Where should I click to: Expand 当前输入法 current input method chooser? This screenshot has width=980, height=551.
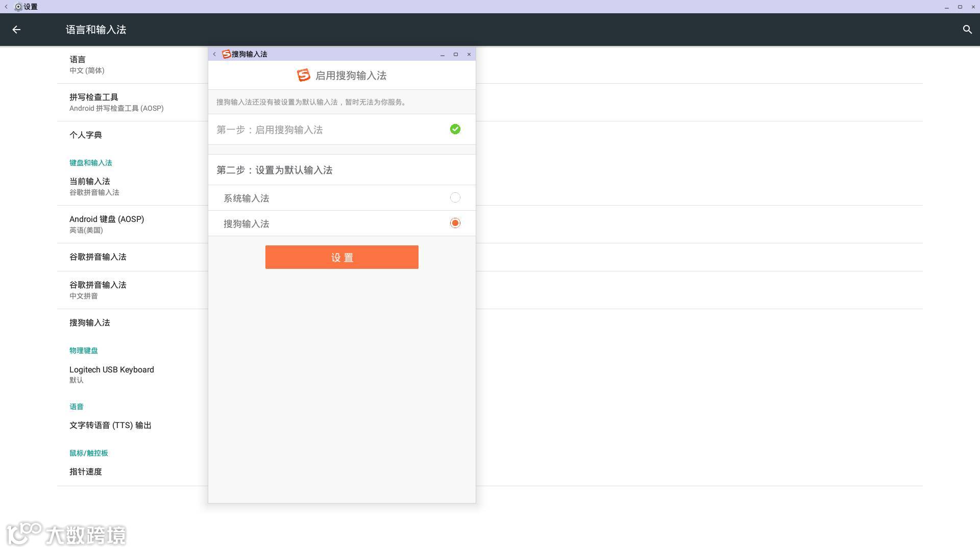click(94, 186)
